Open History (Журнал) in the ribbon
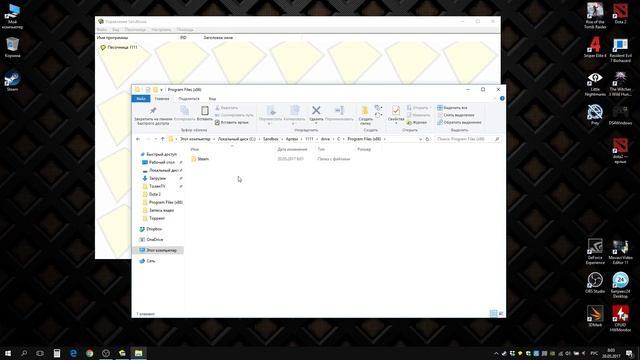The image size is (640, 360). click(416, 122)
